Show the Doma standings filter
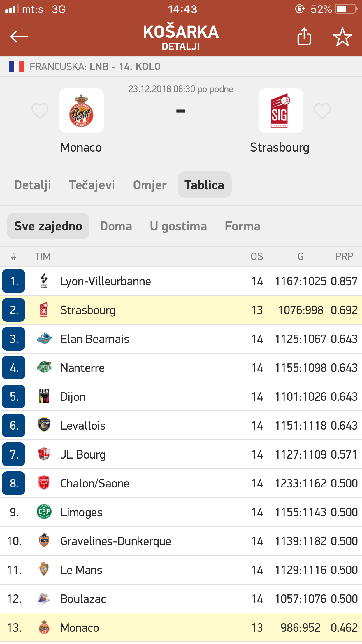Image resolution: width=362 pixels, height=644 pixels. click(x=116, y=226)
